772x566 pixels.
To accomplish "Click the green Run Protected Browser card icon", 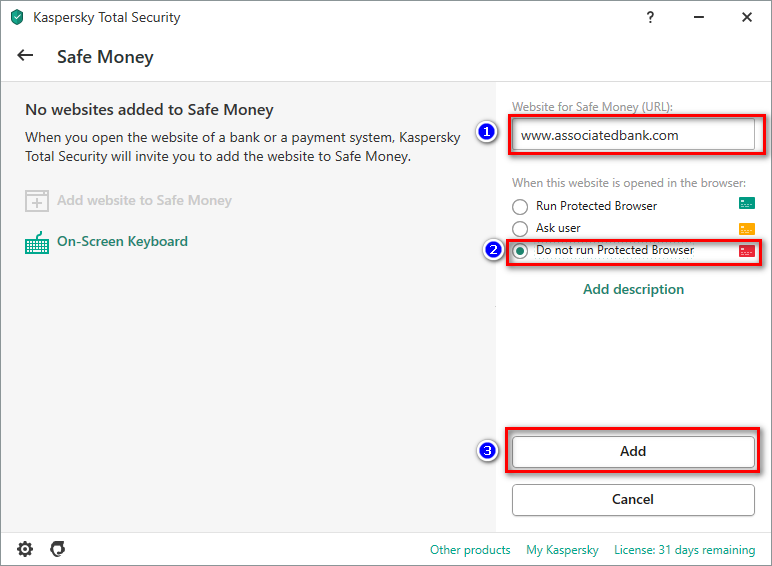I will [x=746, y=204].
